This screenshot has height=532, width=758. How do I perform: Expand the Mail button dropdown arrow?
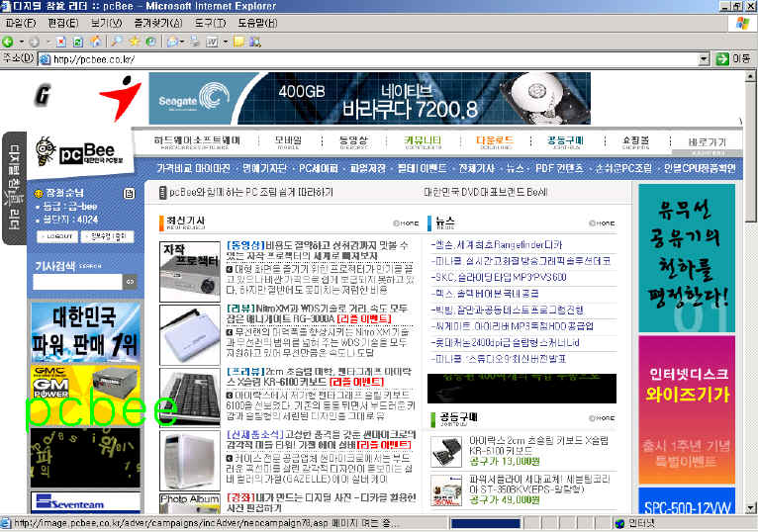(x=182, y=43)
